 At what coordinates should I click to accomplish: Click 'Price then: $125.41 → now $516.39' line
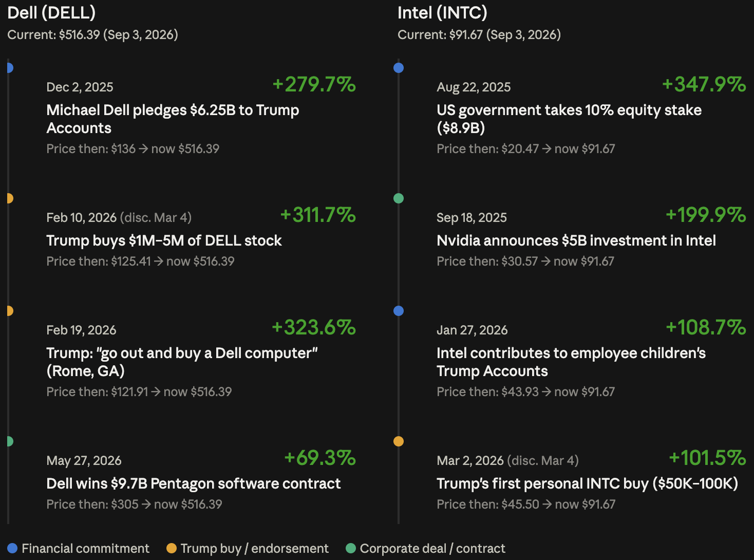[x=140, y=262]
